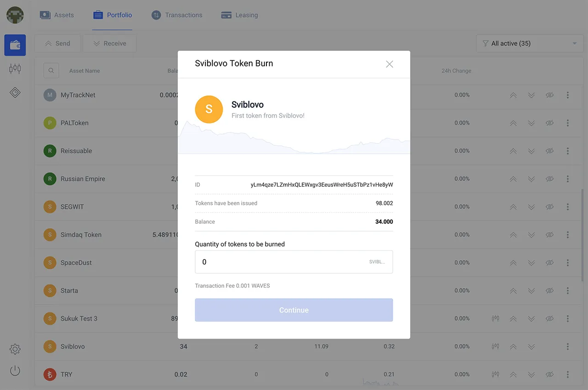Click Continue in the Token Burn dialog
The height and width of the screenshot is (390, 588).
[294, 310]
